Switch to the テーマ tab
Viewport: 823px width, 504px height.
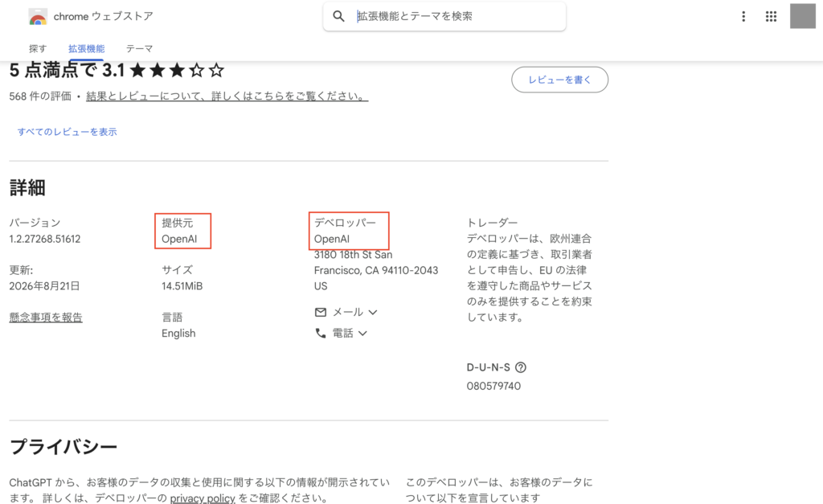(139, 48)
